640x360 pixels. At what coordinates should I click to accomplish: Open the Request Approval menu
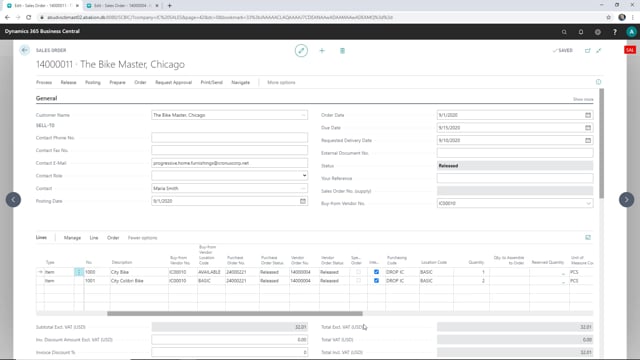[173, 82]
